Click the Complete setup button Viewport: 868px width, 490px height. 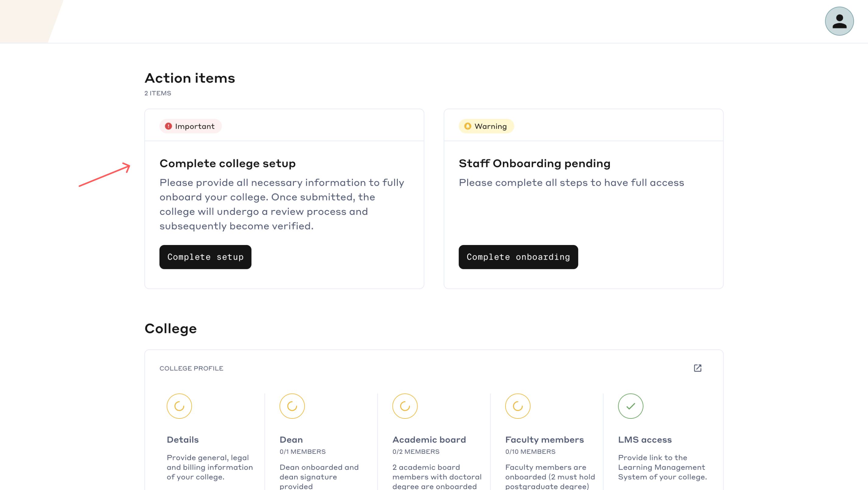pyautogui.click(x=205, y=257)
